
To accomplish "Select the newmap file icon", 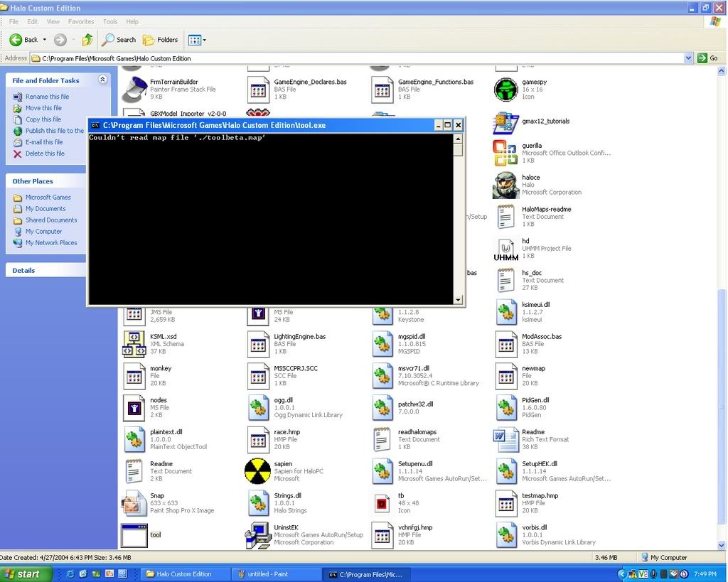I will coord(505,375).
